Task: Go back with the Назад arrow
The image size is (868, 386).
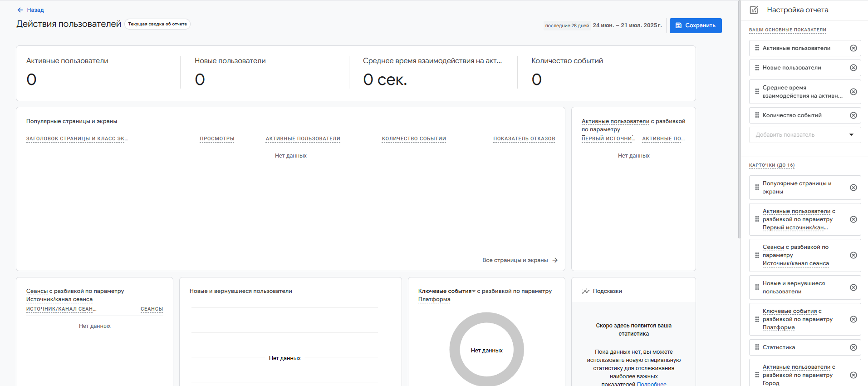Action: click(x=20, y=10)
